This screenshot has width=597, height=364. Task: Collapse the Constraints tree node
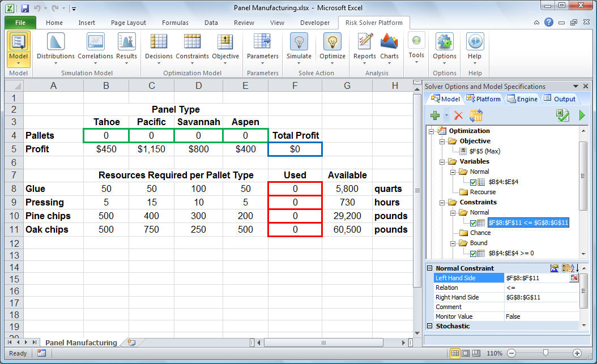point(440,202)
